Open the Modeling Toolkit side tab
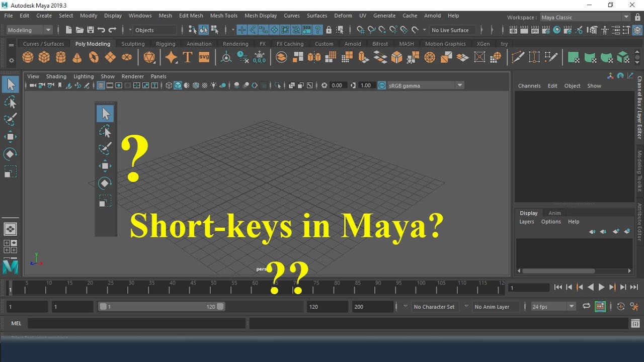This screenshot has width=644, height=362. (x=639, y=171)
